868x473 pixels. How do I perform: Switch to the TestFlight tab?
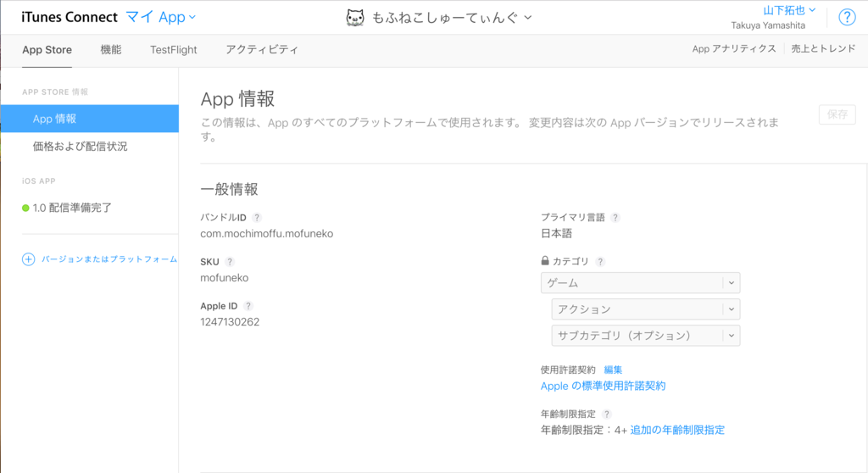point(173,50)
